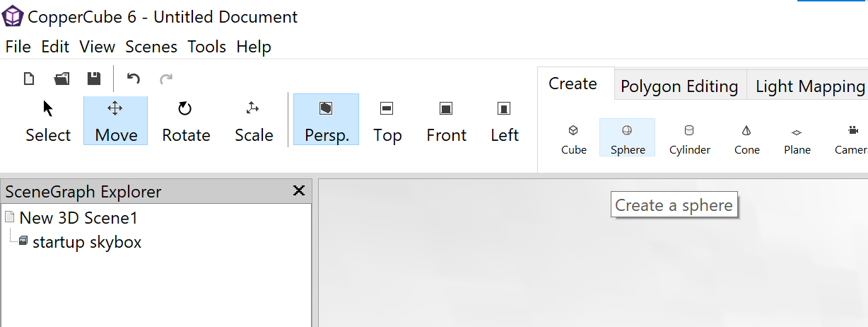Image resolution: width=868 pixels, height=327 pixels.
Task: Activate the Move tool
Action: point(116,121)
